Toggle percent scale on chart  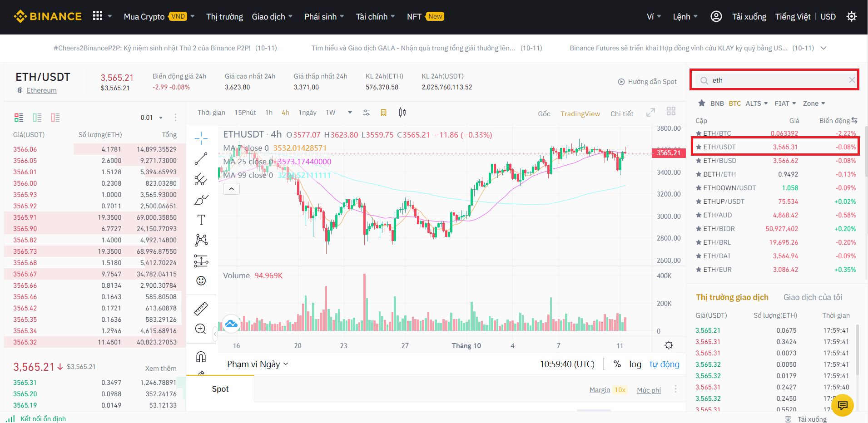click(617, 364)
